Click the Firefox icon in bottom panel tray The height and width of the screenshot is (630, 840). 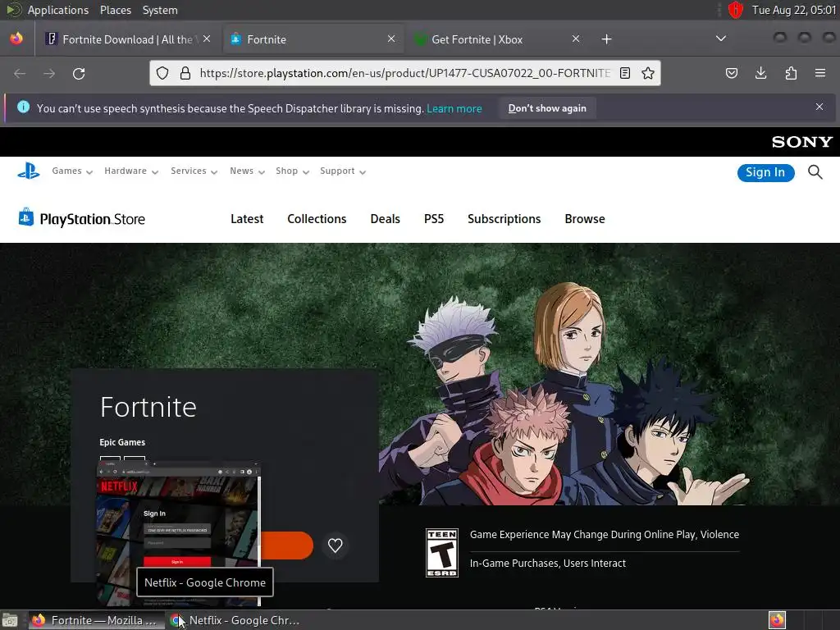(x=777, y=620)
